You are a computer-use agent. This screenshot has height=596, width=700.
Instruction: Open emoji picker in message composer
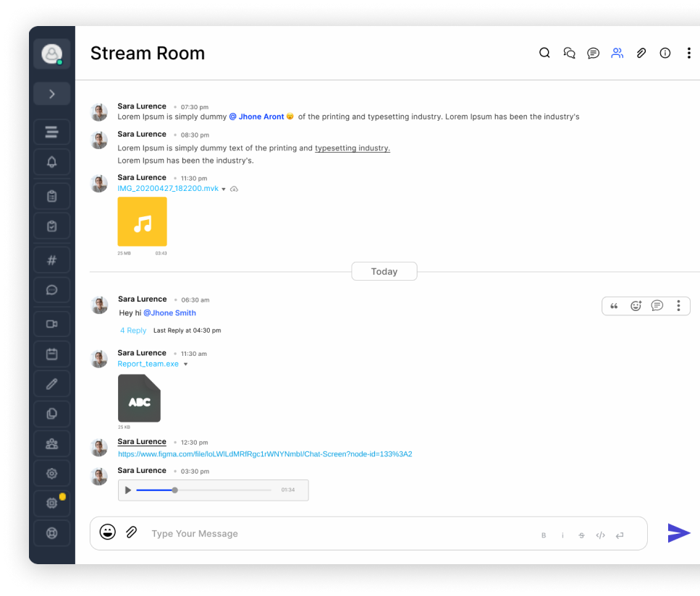coord(108,532)
